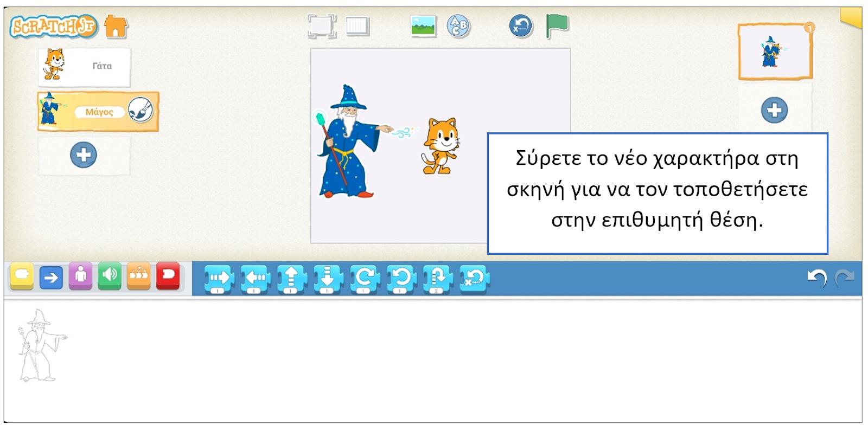Screen dimensions: 868x425
Task: Open yellow triggering blocks category
Action: (22, 276)
